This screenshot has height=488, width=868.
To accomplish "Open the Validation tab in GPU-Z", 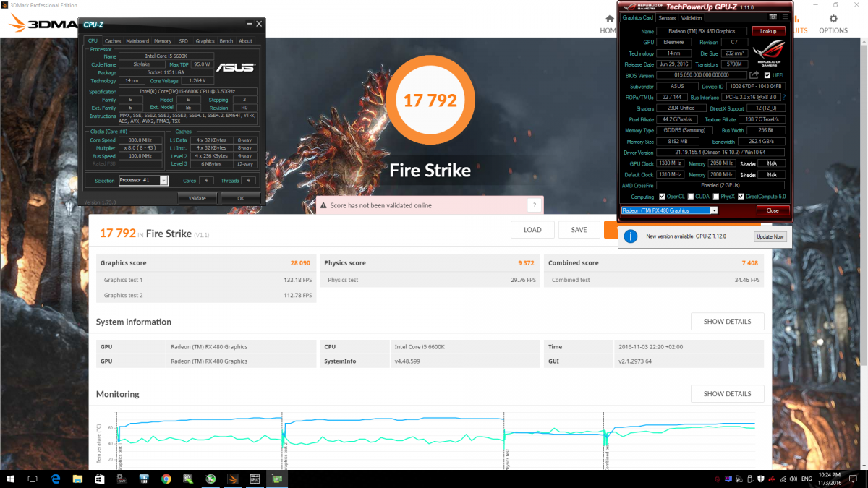I will pyautogui.click(x=692, y=17).
